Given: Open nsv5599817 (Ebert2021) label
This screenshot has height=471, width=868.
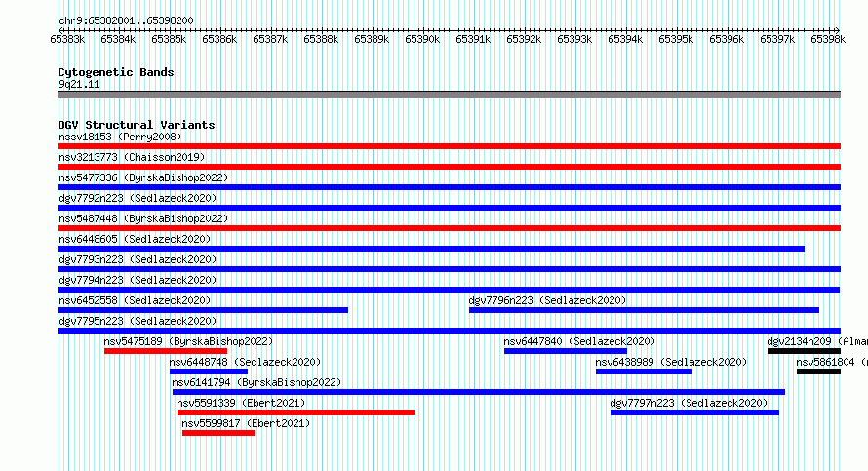Looking at the screenshot, I should 247,423.
